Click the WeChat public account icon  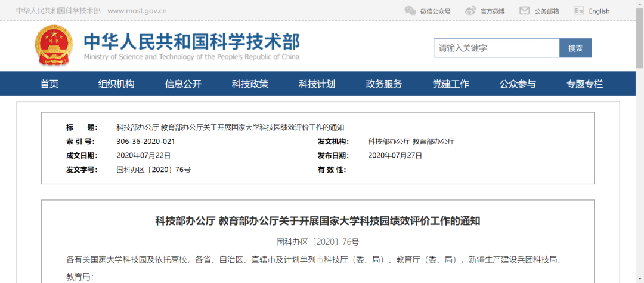[410, 11]
